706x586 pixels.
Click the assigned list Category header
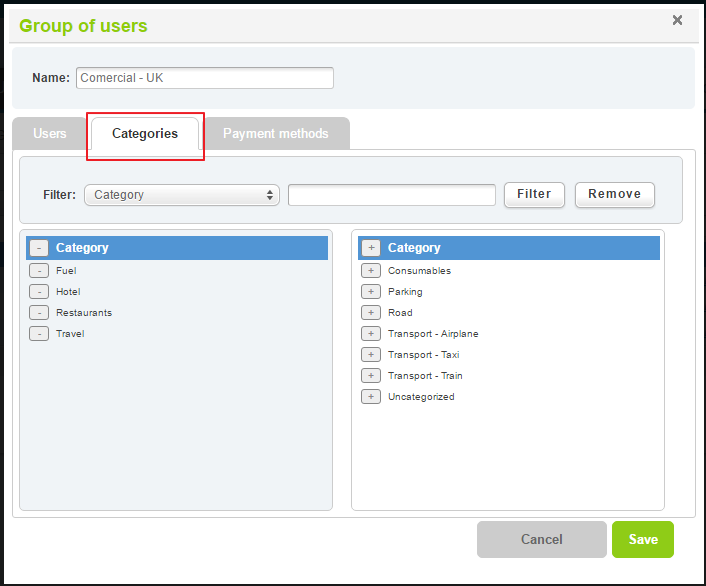point(177,248)
